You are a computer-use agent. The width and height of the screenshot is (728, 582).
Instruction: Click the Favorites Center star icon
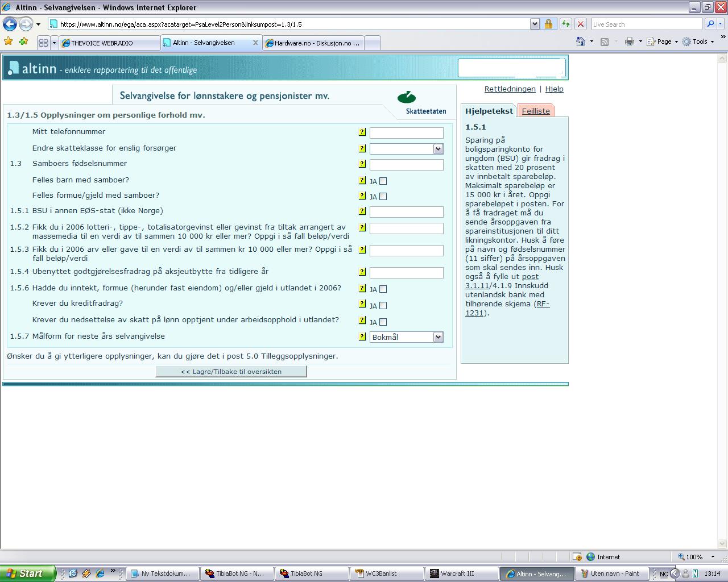[9, 41]
